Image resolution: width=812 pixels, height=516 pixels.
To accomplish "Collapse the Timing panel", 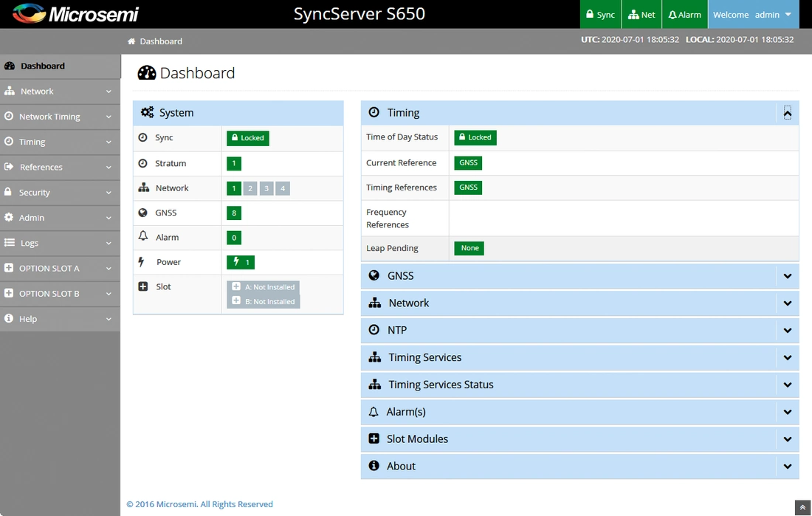I will coord(788,113).
